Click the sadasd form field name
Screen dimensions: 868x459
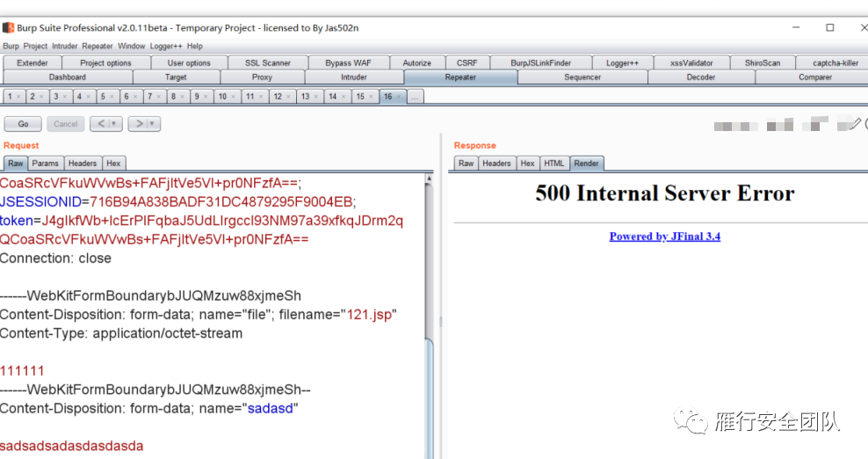tap(270, 409)
